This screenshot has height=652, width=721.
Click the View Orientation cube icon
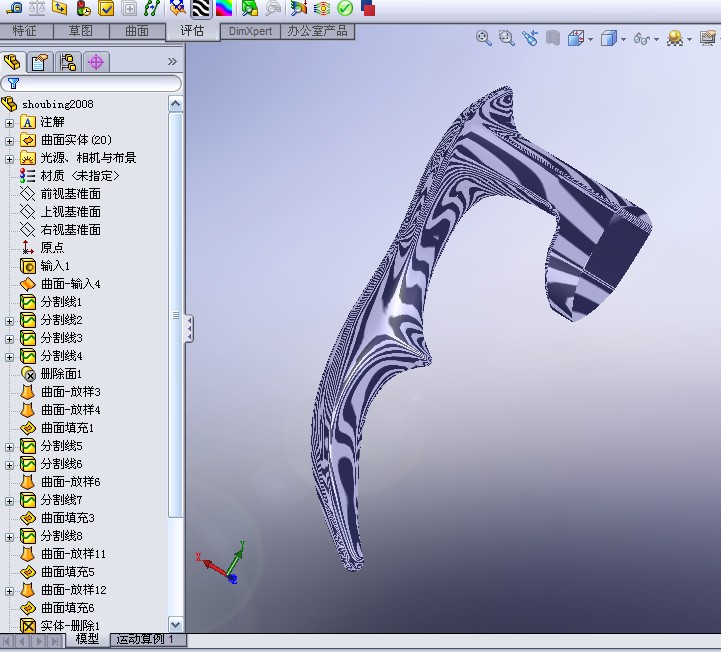coord(576,38)
